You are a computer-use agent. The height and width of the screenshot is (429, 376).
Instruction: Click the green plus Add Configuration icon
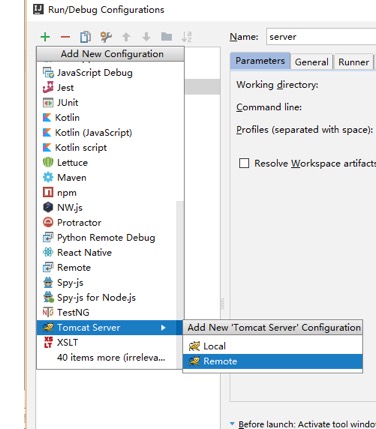coord(45,37)
